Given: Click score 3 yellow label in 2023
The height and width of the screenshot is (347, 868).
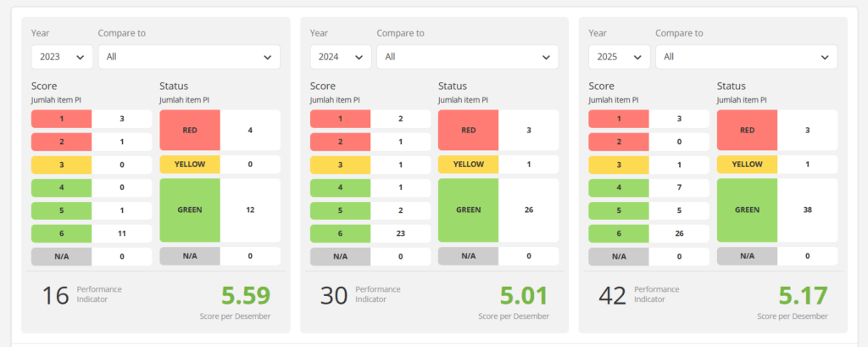Looking at the screenshot, I should [x=62, y=165].
